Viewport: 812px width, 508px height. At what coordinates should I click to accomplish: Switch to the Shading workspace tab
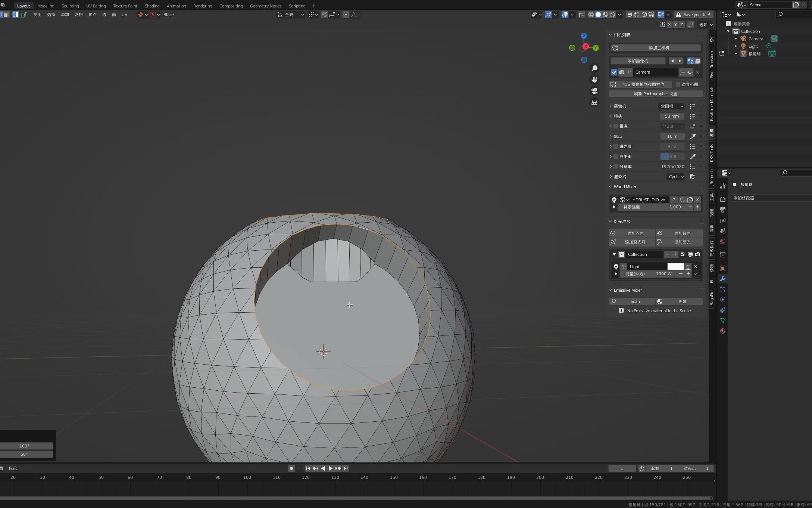click(152, 6)
